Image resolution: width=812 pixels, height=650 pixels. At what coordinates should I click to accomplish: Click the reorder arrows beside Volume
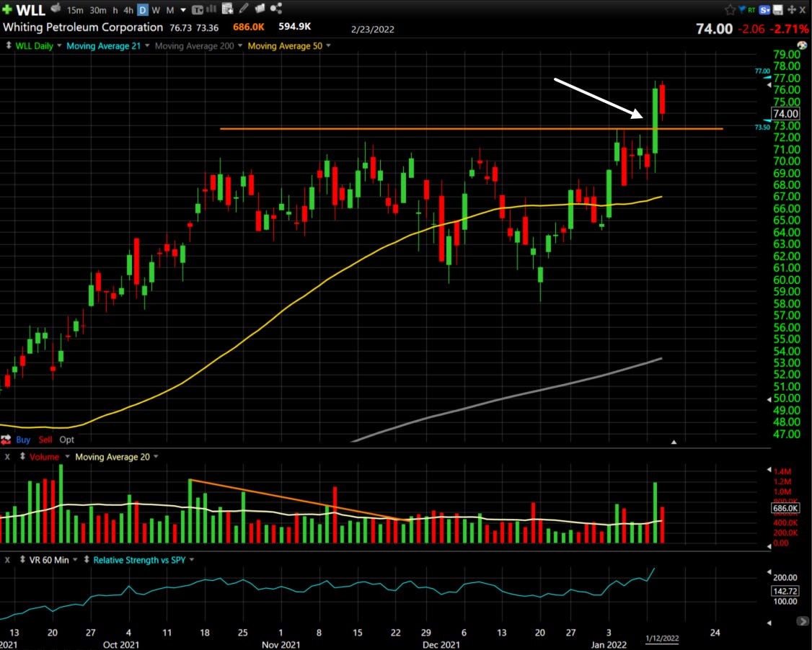(x=23, y=456)
